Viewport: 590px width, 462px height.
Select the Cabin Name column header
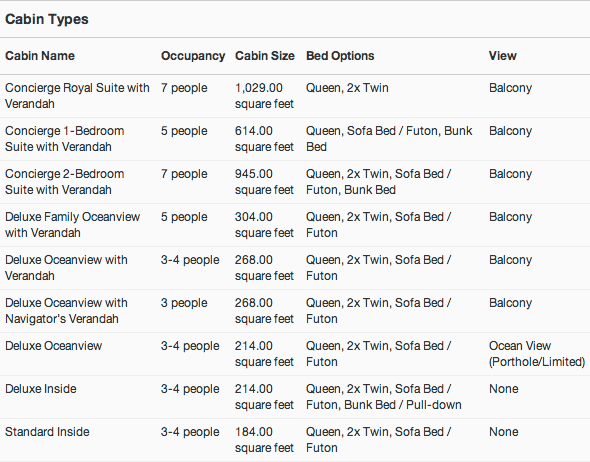pos(40,56)
